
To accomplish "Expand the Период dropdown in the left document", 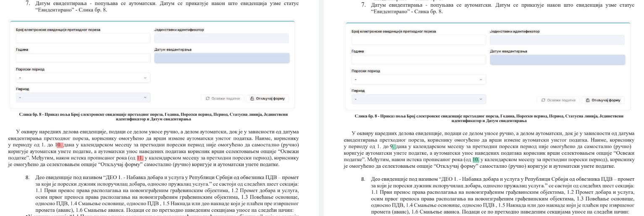I will (83, 97).
